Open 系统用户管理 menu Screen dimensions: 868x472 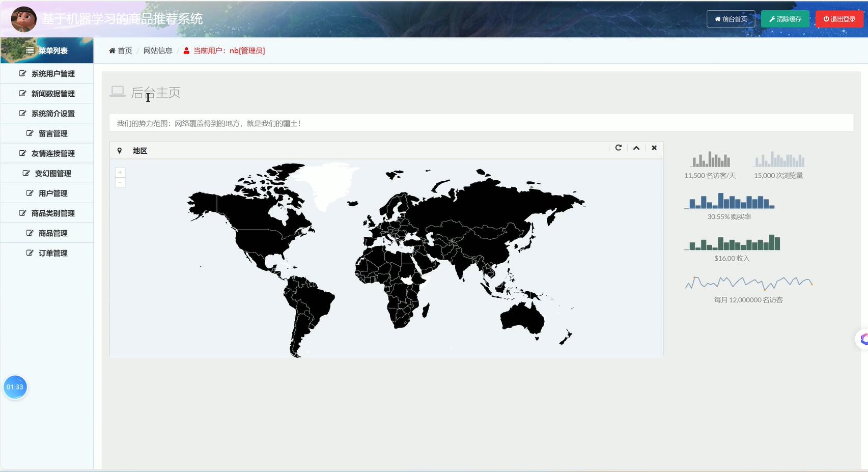coord(47,74)
